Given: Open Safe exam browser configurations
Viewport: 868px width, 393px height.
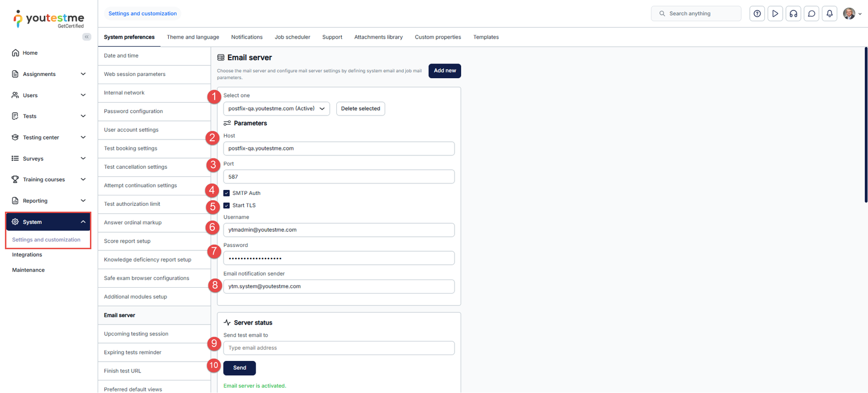Looking at the screenshot, I should coord(154,278).
